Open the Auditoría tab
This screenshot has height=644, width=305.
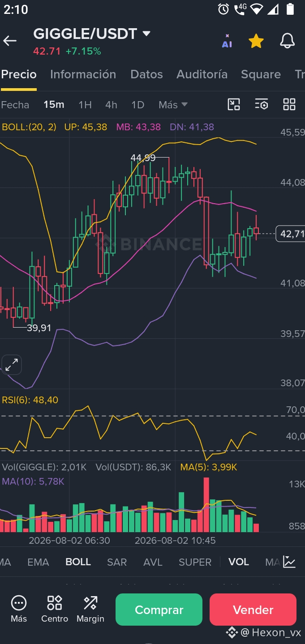(202, 74)
